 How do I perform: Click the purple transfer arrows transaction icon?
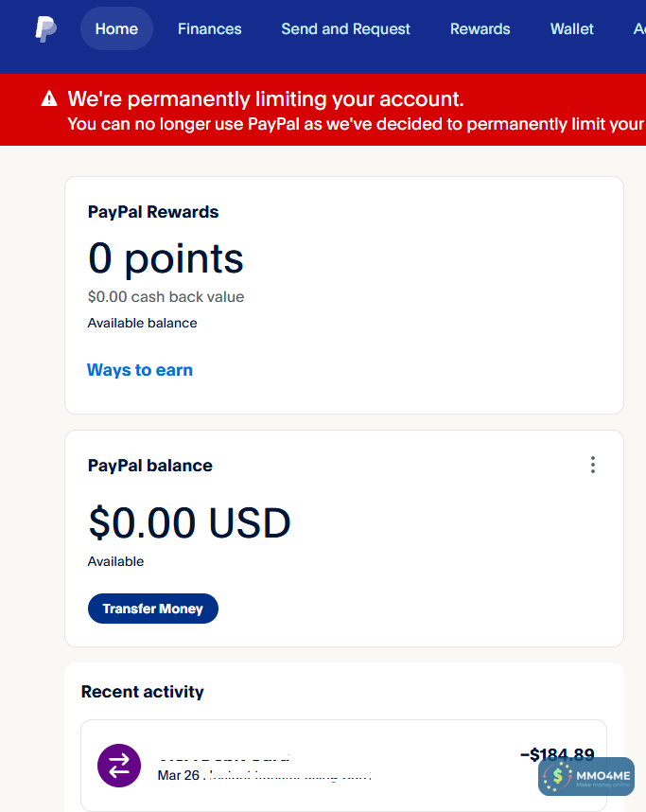pos(119,766)
